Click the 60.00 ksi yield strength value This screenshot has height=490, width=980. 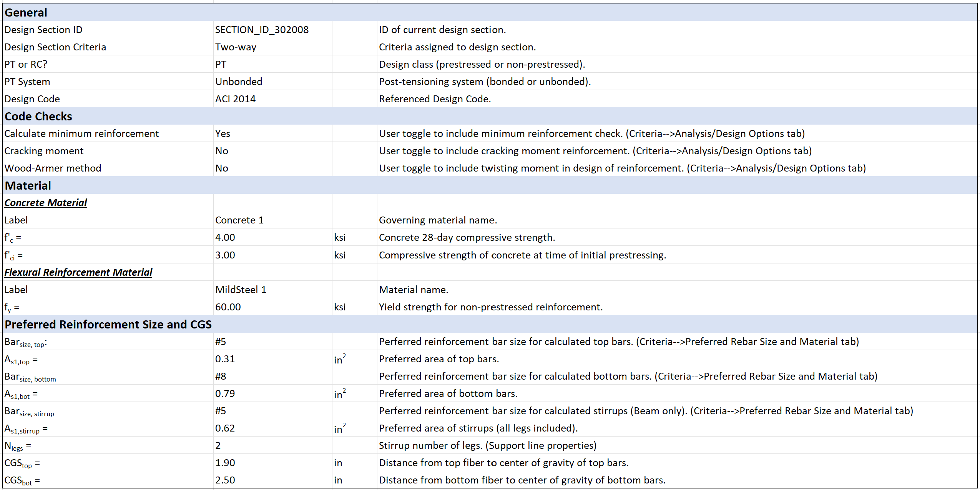[228, 307]
